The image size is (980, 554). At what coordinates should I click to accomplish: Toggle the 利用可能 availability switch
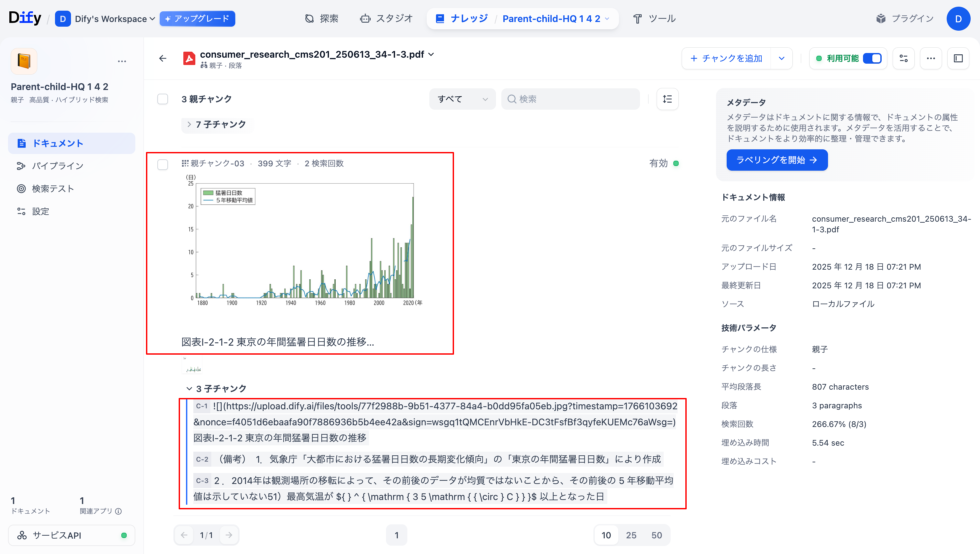pyautogui.click(x=872, y=58)
